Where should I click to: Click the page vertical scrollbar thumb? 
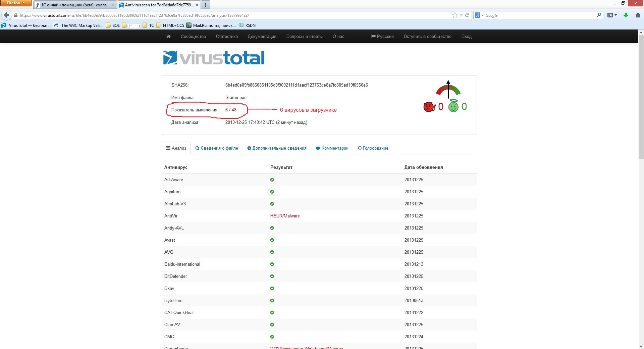coord(641,97)
